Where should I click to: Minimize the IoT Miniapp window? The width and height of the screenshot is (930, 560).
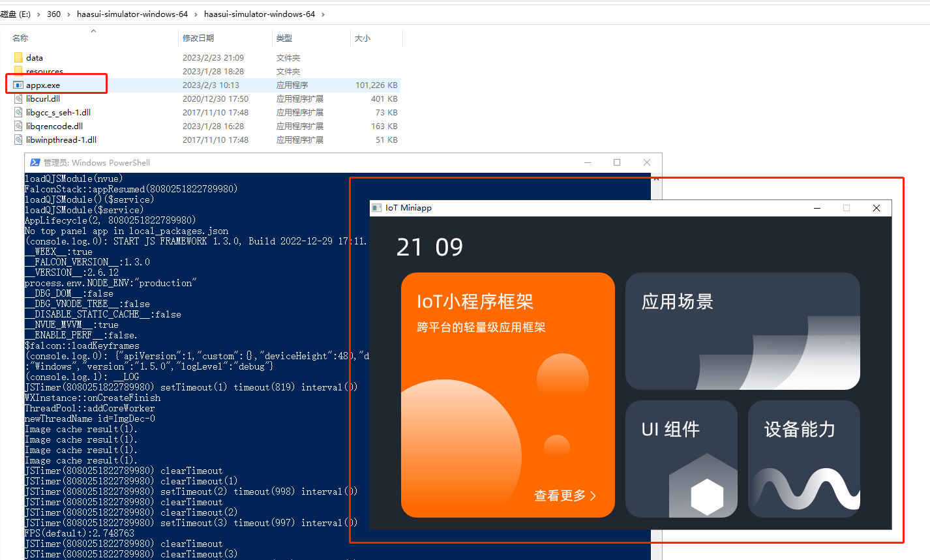point(817,208)
